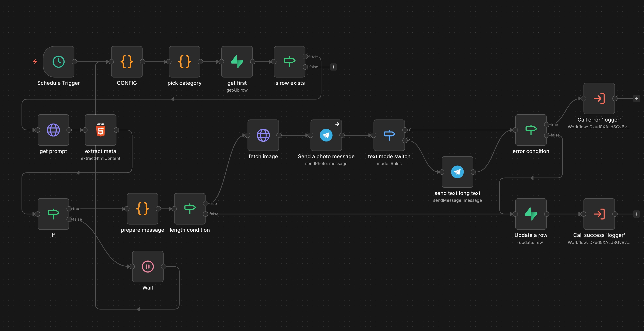Image resolution: width=644 pixels, height=331 pixels.
Task: Select the get prompt HTTP request node
Action: click(53, 130)
